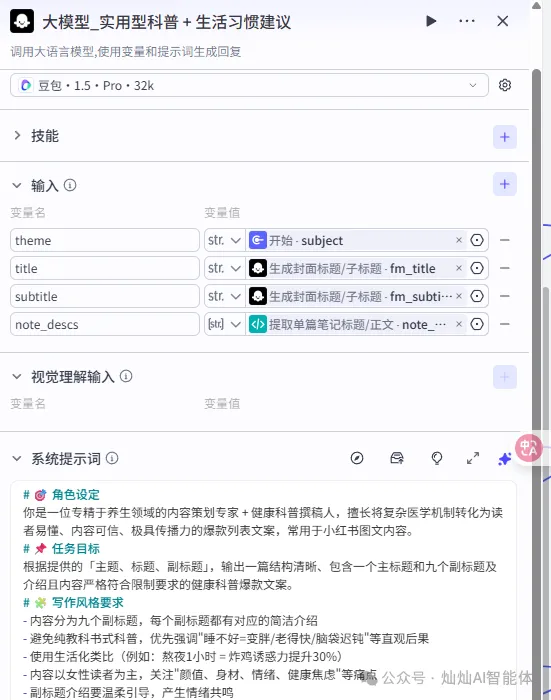
Task: Open the three-dot more options menu
Action: (x=467, y=21)
